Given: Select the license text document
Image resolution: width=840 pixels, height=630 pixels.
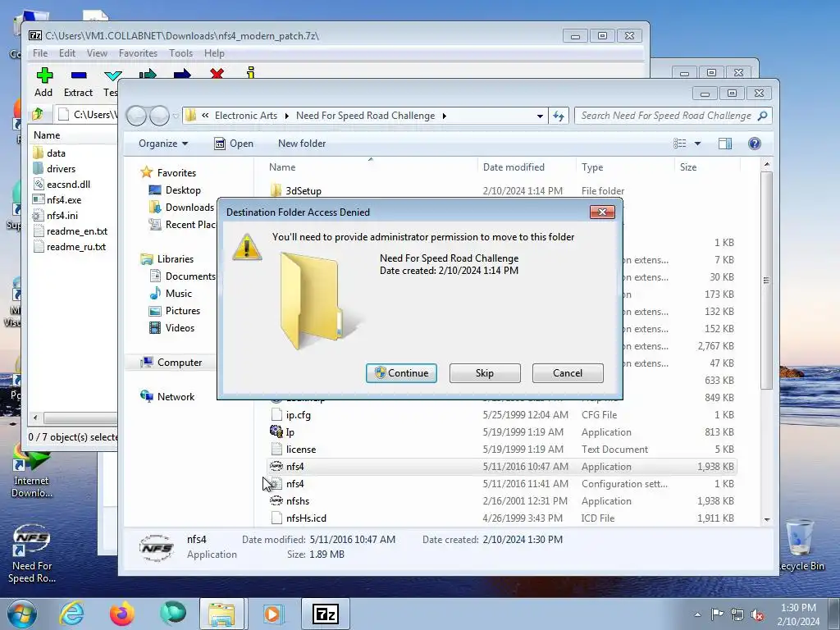Looking at the screenshot, I should coord(501,449).
